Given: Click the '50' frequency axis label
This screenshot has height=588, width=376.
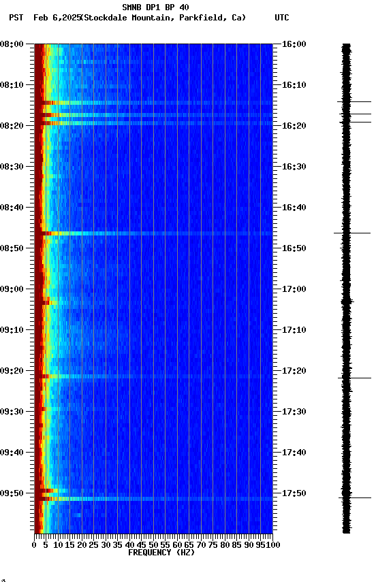Looking at the screenshot, I should point(153,545).
